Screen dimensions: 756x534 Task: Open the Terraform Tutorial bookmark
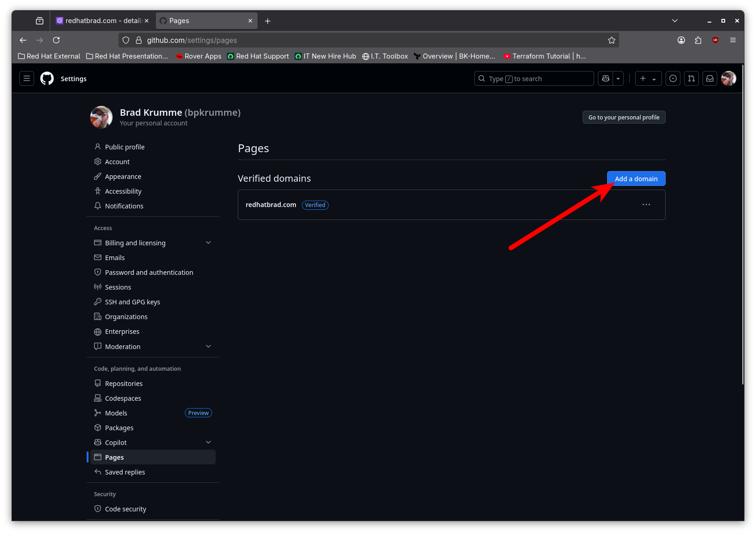point(544,56)
